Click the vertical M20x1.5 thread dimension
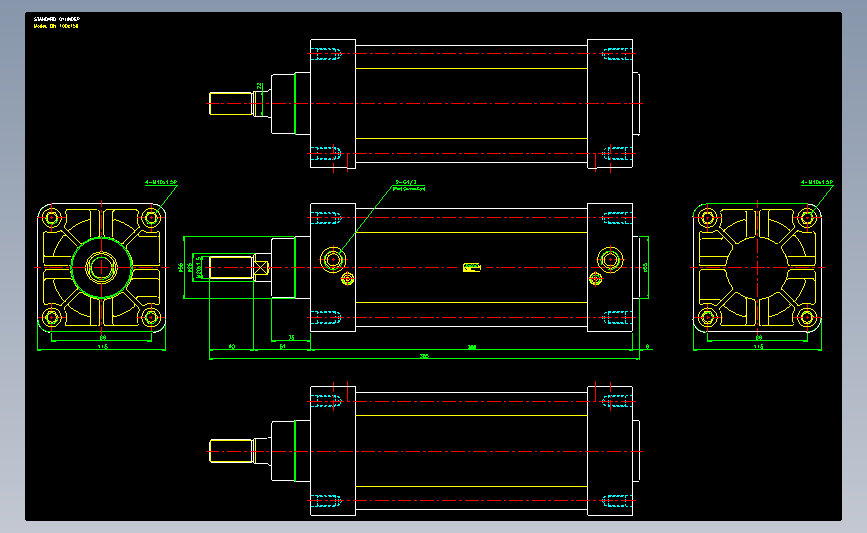 [198, 267]
